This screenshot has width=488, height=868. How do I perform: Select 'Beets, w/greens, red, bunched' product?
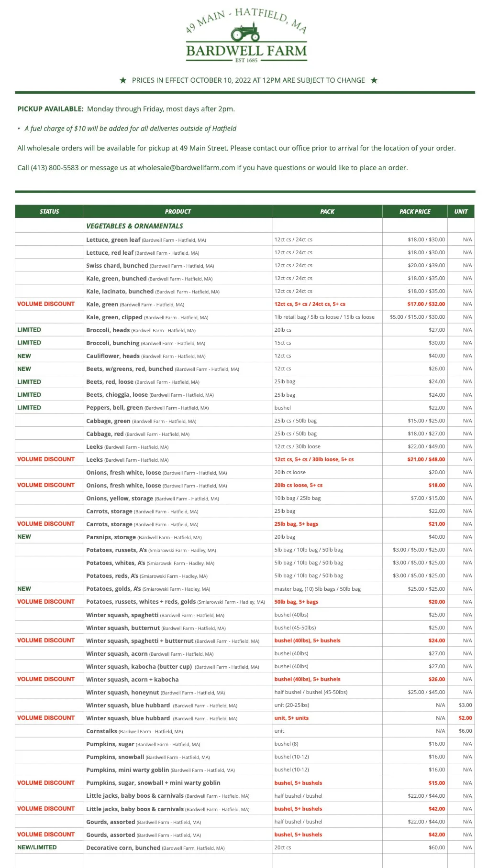click(130, 369)
